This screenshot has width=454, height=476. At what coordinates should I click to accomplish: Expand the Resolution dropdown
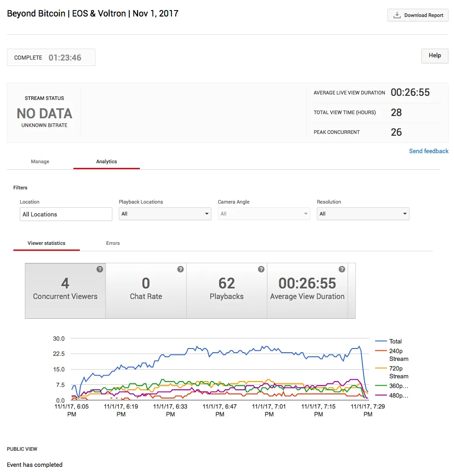point(363,214)
